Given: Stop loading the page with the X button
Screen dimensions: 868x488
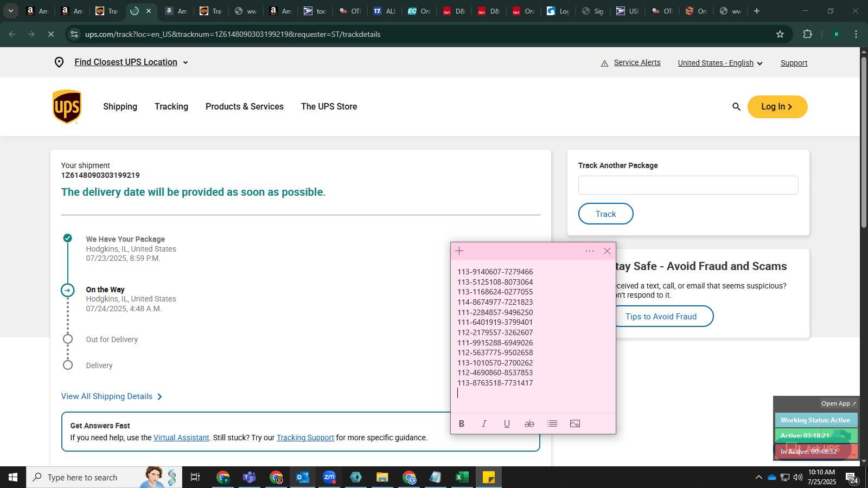Looking at the screenshot, I should [x=50, y=34].
